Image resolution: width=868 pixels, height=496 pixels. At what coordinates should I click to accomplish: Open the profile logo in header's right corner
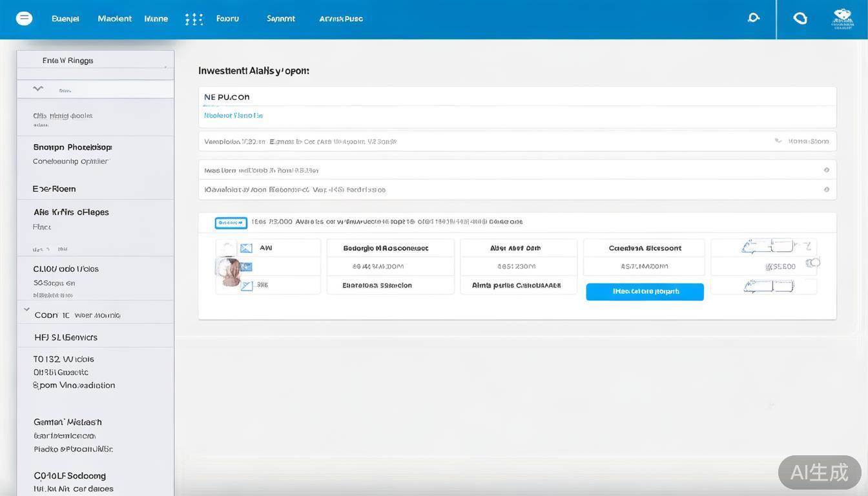click(x=842, y=19)
